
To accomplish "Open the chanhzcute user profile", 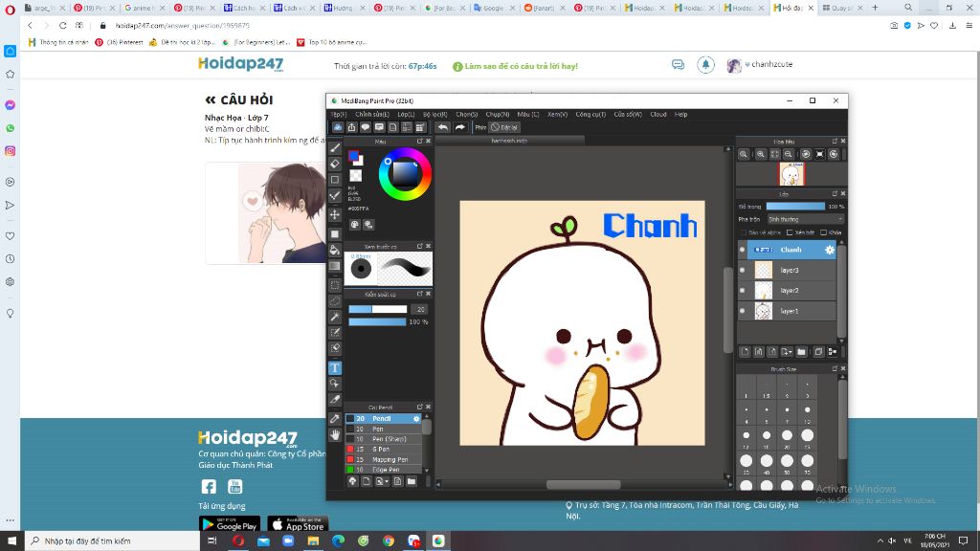I will click(x=760, y=64).
